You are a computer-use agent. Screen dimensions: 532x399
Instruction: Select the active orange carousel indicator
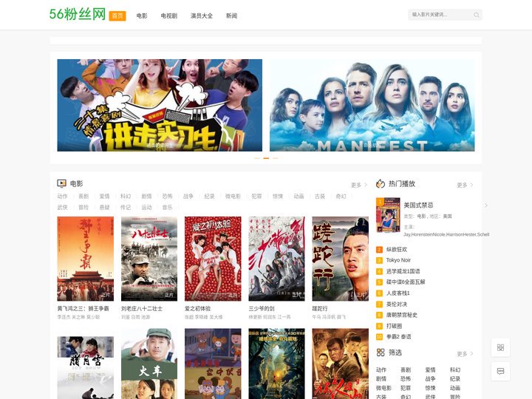click(x=266, y=158)
